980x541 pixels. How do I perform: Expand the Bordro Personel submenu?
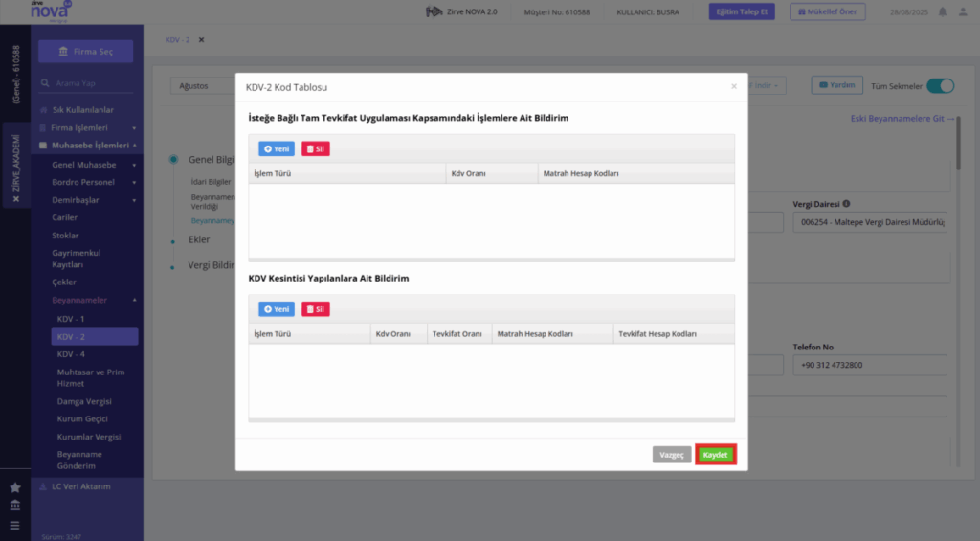[94, 182]
